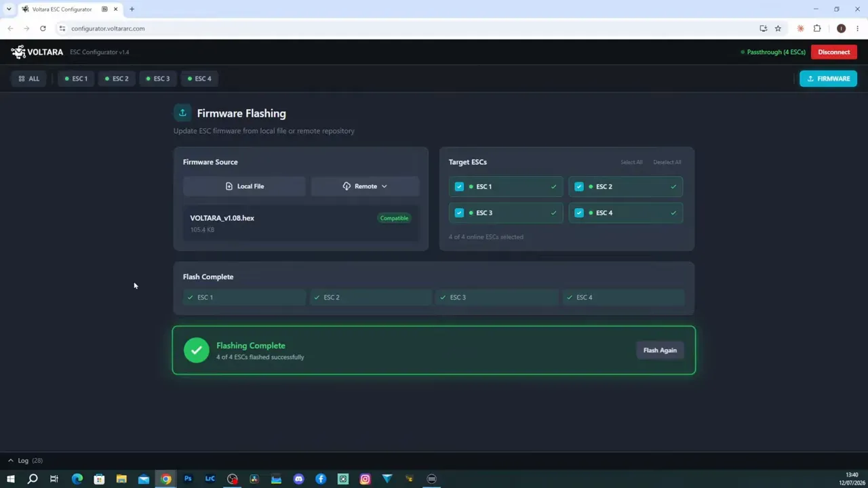
Task: Open Chrome's three-dot menu
Action: 858,28
